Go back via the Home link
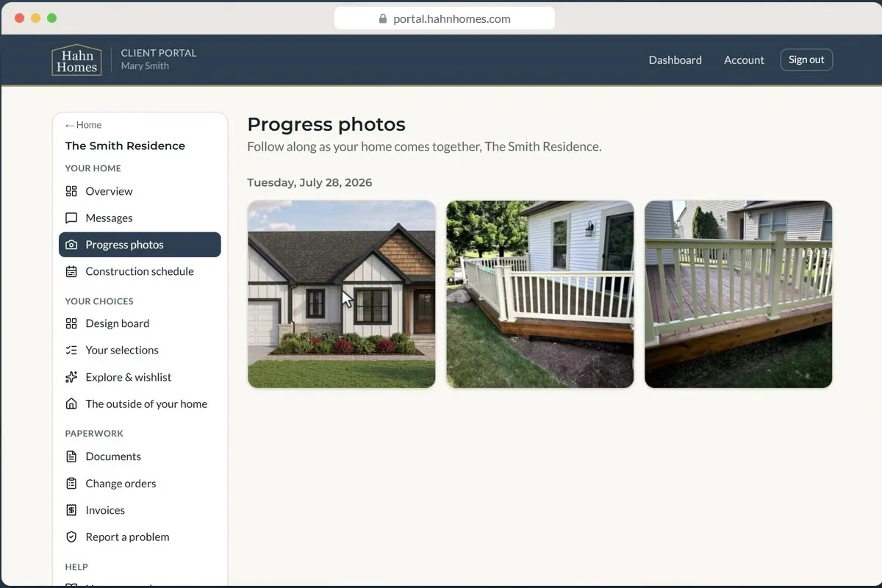Viewport: 882px width, 588px height. 83,125
